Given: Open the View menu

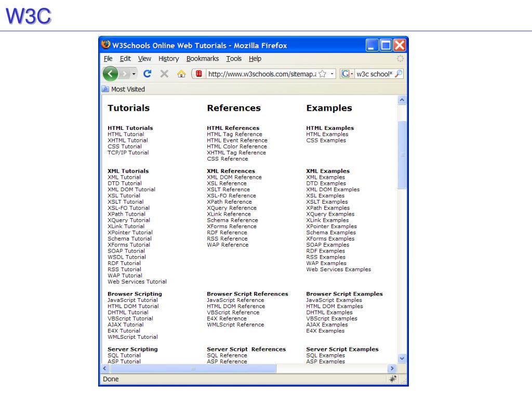Looking at the screenshot, I should pyautogui.click(x=144, y=59).
